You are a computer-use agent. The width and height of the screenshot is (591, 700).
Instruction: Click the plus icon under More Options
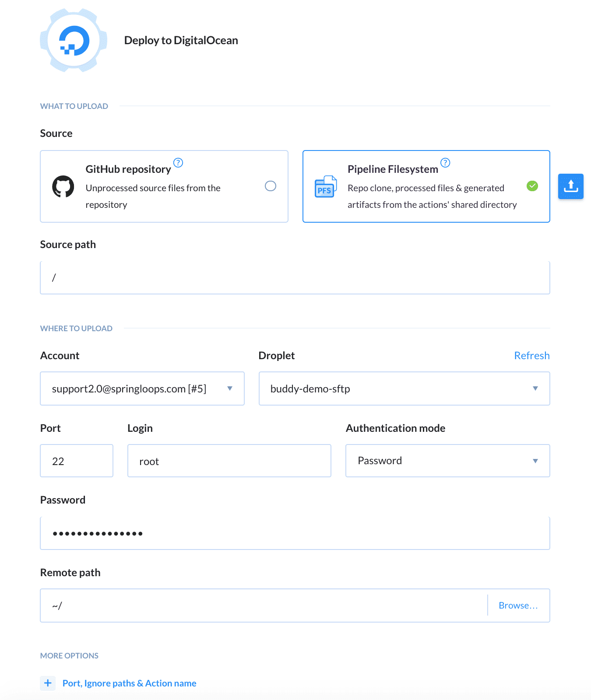coord(48,683)
